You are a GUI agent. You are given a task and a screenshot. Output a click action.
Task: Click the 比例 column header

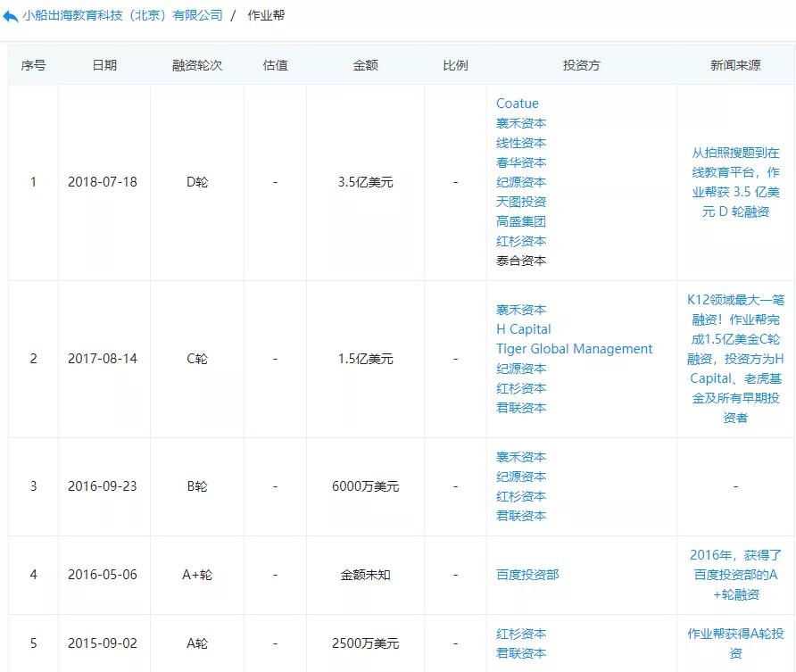tap(455, 65)
